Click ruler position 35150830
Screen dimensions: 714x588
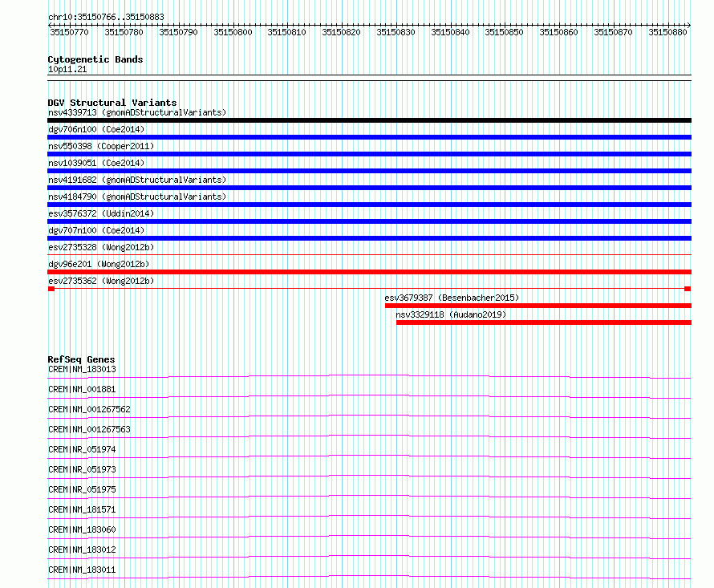[x=396, y=32]
